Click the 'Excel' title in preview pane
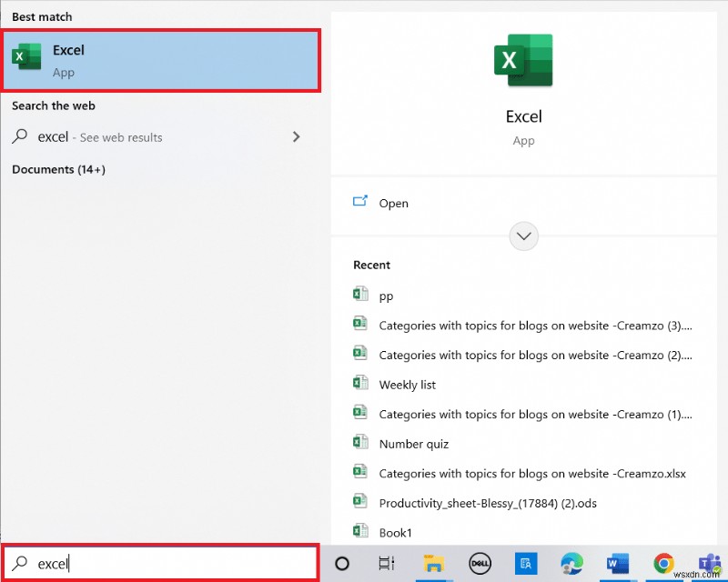 523,116
